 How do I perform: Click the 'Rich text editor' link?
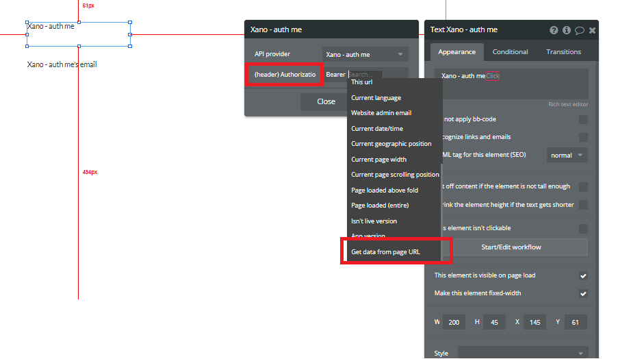click(x=568, y=104)
